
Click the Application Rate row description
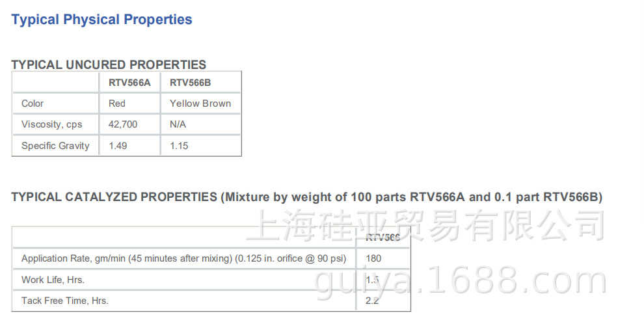click(x=183, y=258)
